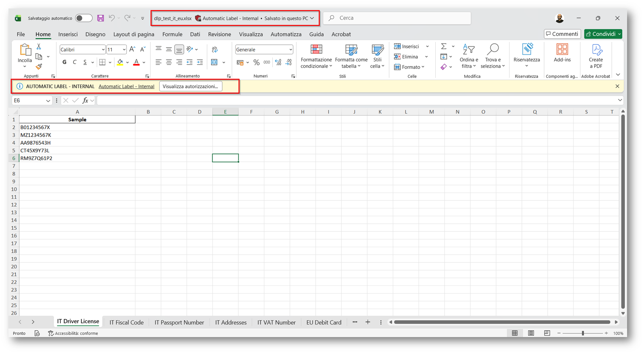Toggle Salvataggio automatico switch

tap(84, 18)
